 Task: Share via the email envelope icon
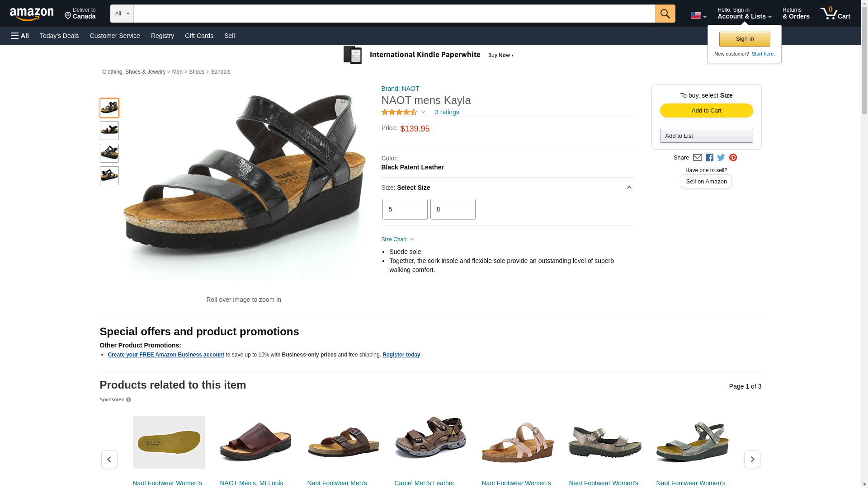(697, 158)
